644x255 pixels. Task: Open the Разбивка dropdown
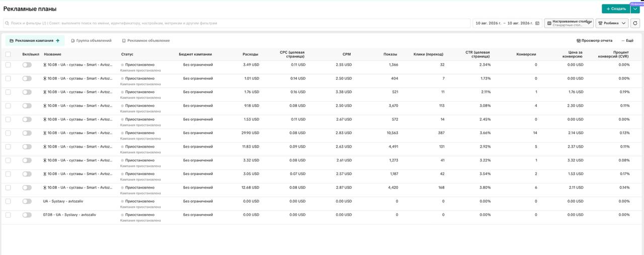tap(612, 23)
